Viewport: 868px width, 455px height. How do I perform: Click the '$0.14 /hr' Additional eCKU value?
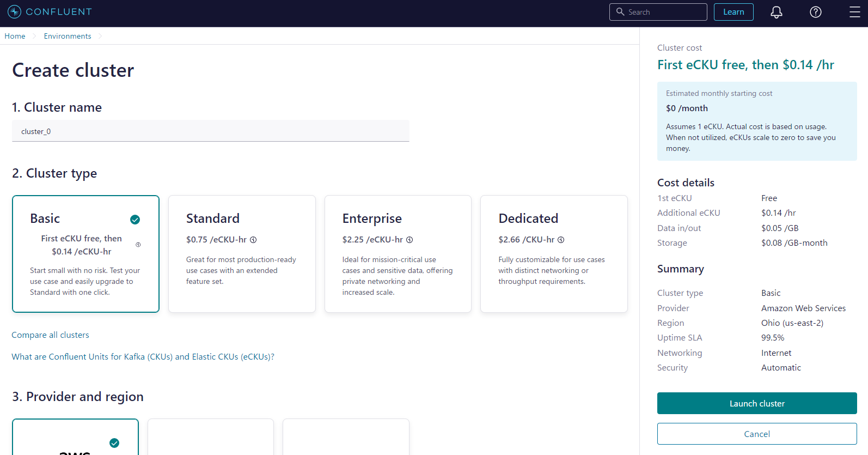pyautogui.click(x=779, y=213)
